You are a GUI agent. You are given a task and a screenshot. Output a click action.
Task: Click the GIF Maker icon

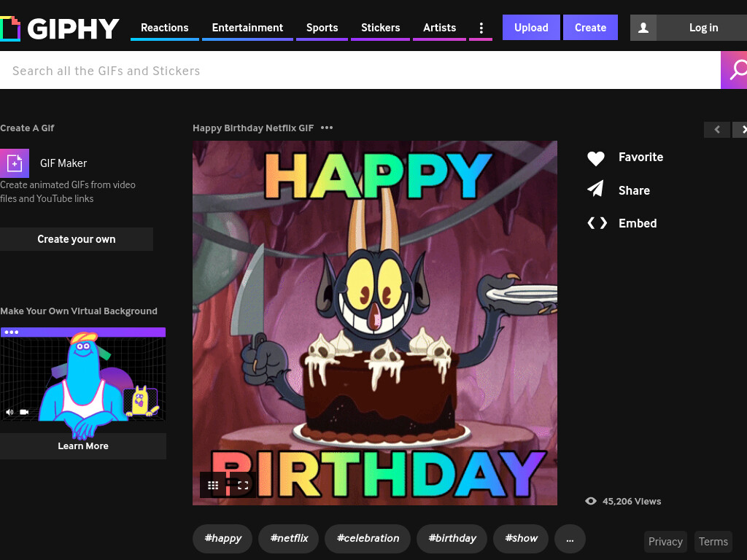pos(15,163)
